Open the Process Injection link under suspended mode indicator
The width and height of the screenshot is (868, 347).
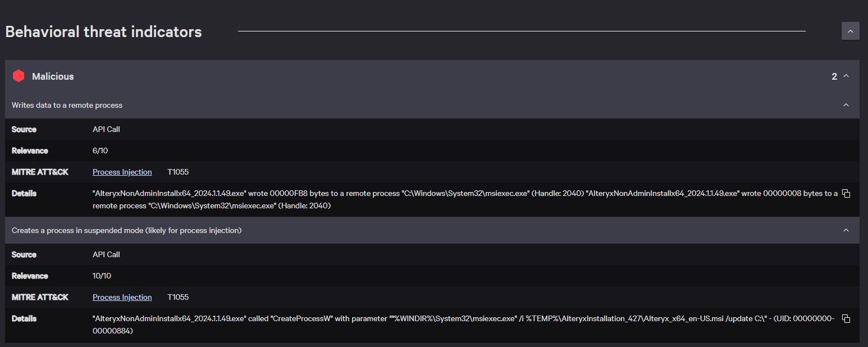(x=122, y=297)
